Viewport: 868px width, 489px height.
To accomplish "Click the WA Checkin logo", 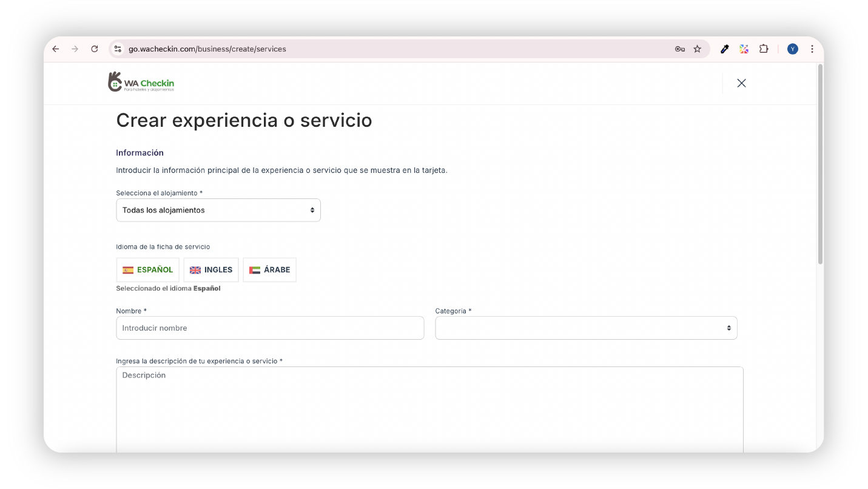I will click(141, 83).
